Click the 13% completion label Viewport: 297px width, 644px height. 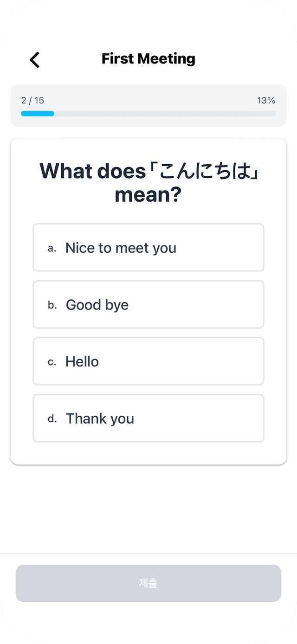click(x=266, y=100)
